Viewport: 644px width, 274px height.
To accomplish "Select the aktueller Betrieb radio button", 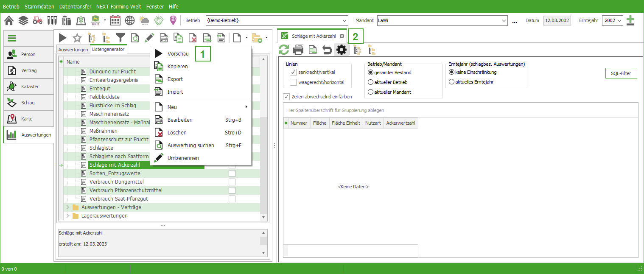I will pyautogui.click(x=371, y=82).
